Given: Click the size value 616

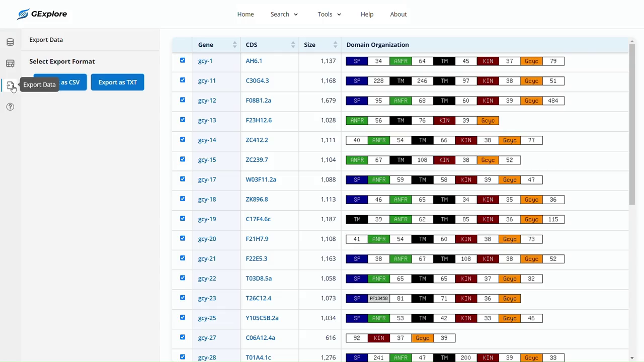Looking at the screenshot, I should pyautogui.click(x=331, y=338).
